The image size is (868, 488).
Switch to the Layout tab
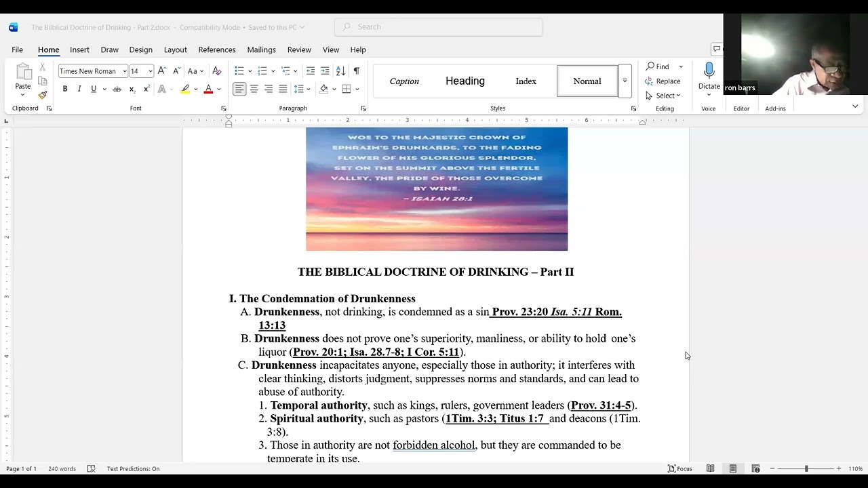point(175,49)
